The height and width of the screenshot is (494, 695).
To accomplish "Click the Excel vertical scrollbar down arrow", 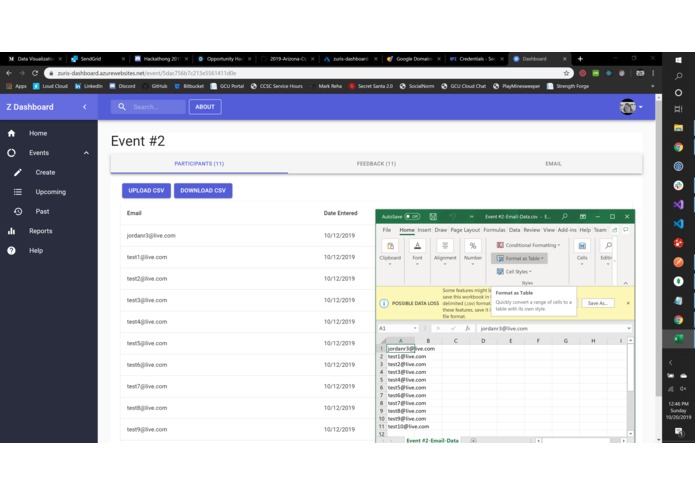I will coord(630,434).
